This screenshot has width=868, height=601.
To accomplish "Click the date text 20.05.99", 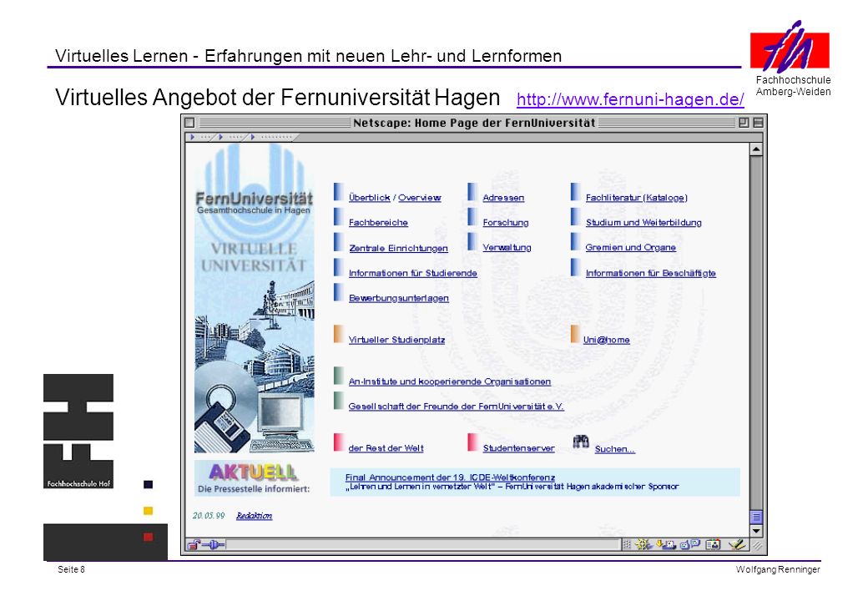I will pyautogui.click(x=209, y=516).
